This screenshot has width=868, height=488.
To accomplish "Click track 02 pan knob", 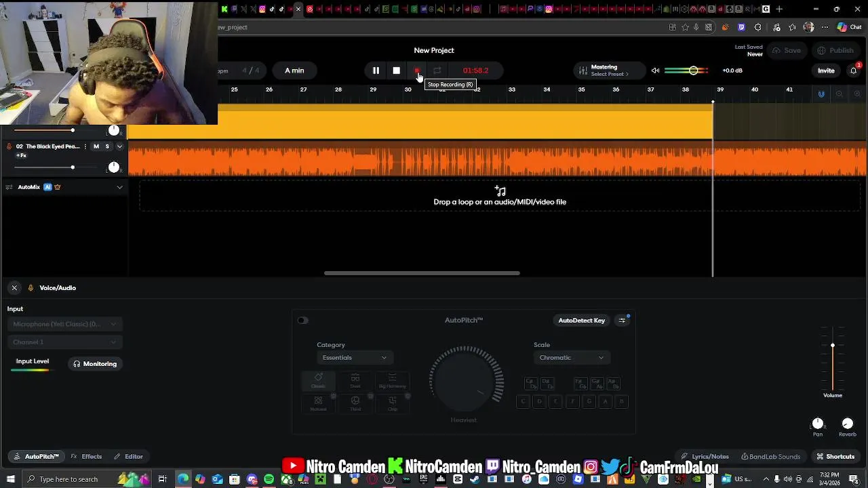I will [x=114, y=167].
